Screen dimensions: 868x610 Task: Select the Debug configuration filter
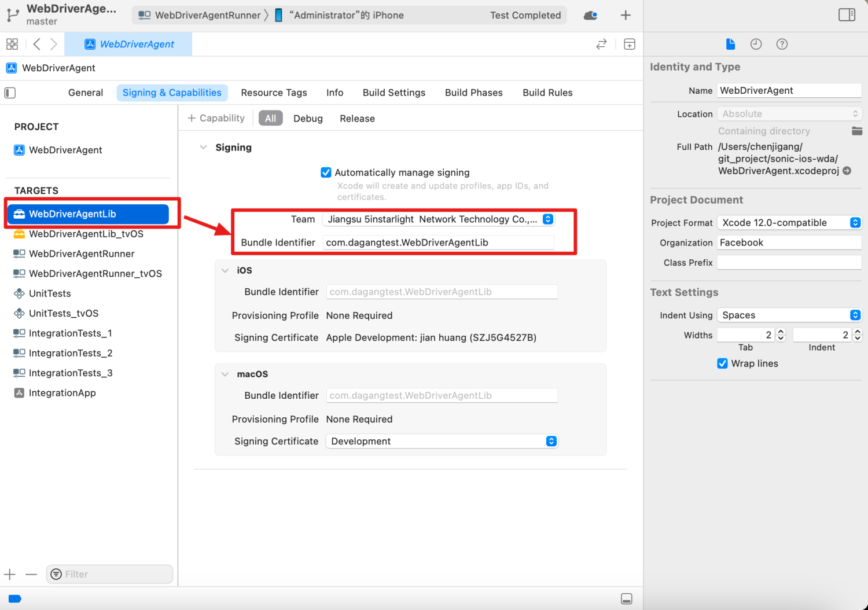[308, 118]
